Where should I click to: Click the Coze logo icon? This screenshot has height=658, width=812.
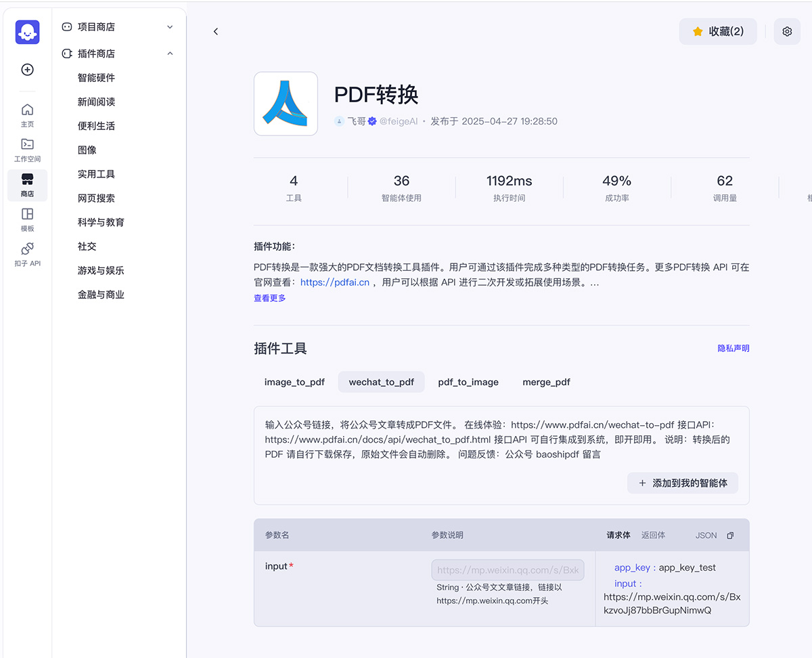tap(27, 32)
